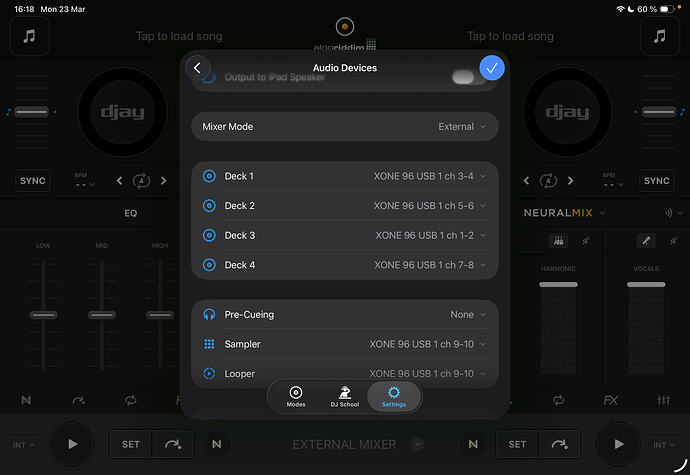Open music library for right deck

(x=659, y=36)
